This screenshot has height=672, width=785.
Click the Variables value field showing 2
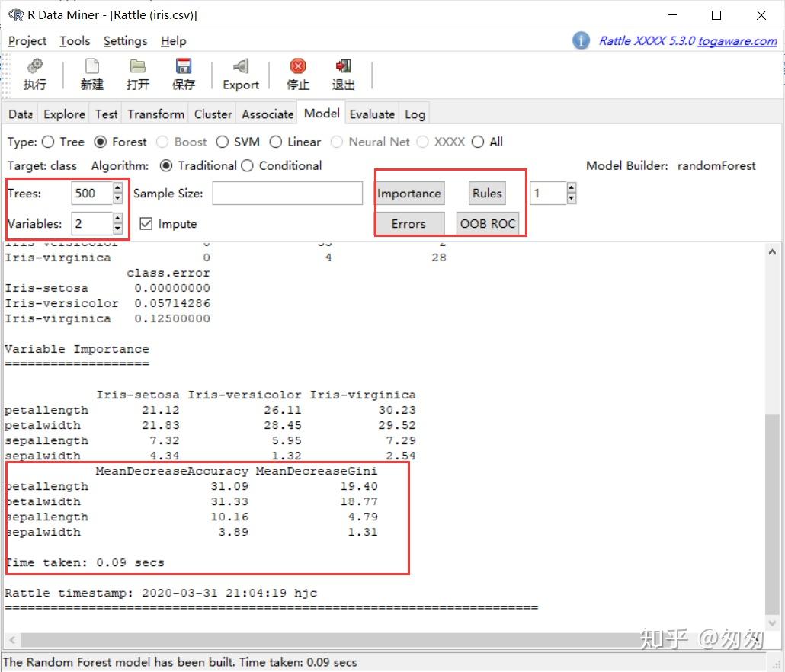[x=92, y=224]
